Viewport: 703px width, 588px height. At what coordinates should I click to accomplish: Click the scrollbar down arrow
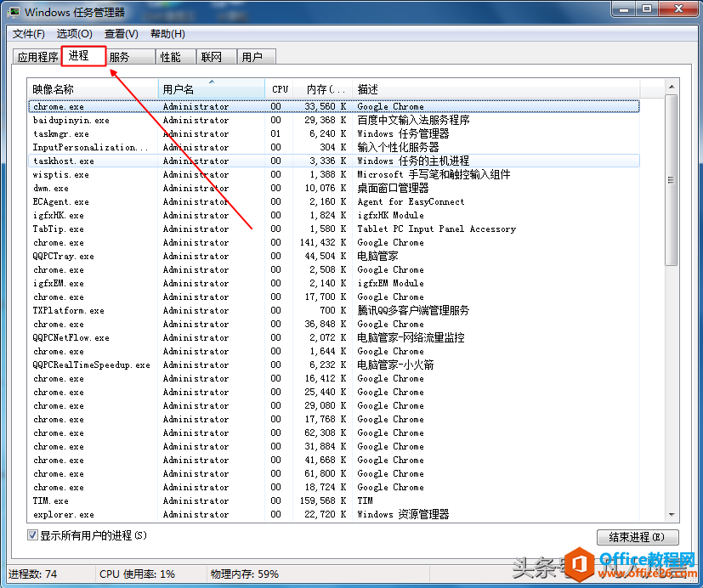point(672,515)
